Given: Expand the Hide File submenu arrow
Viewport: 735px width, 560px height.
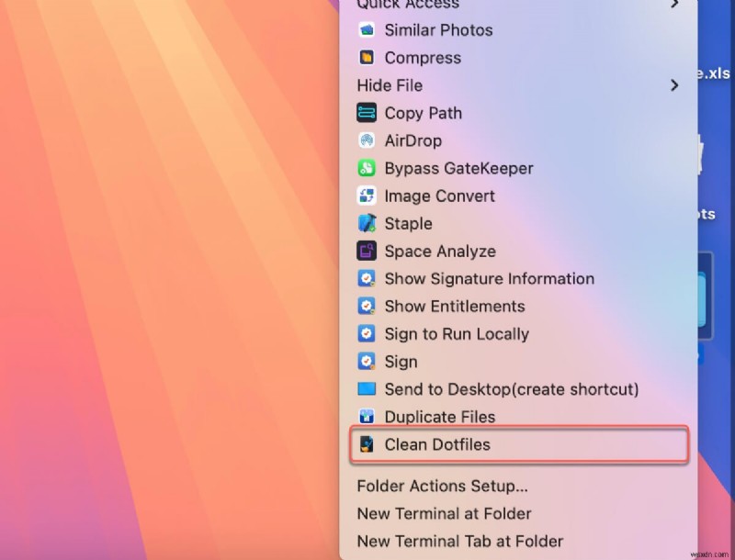Looking at the screenshot, I should click(x=674, y=85).
